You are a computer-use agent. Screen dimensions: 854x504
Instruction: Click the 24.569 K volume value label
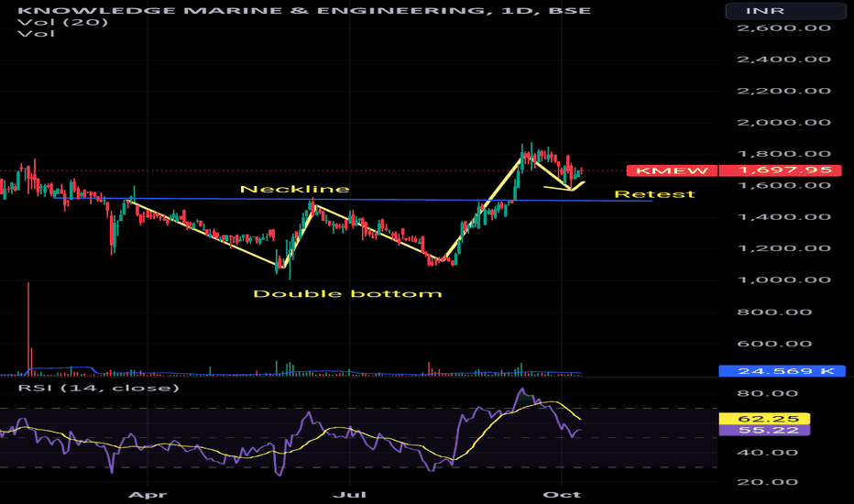(x=783, y=371)
